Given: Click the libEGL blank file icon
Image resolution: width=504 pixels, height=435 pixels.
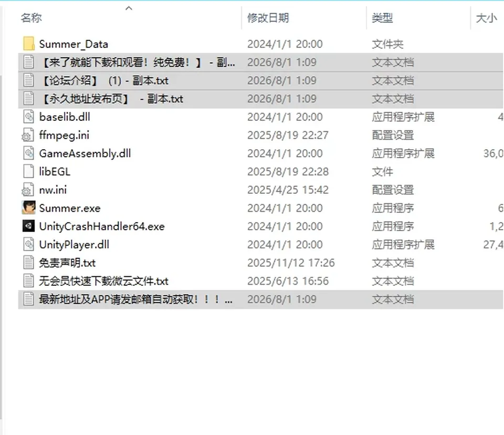Looking at the screenshot, I should click(28, 171).
